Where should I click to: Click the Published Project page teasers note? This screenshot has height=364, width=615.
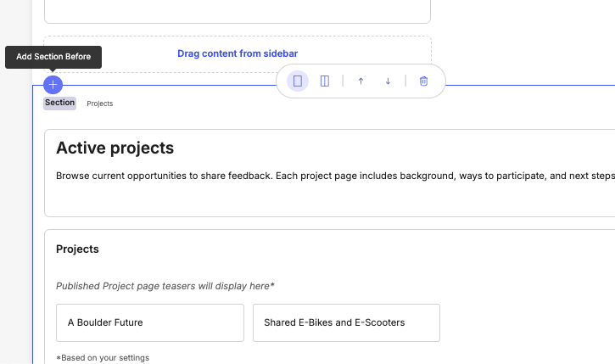[165, 286]
